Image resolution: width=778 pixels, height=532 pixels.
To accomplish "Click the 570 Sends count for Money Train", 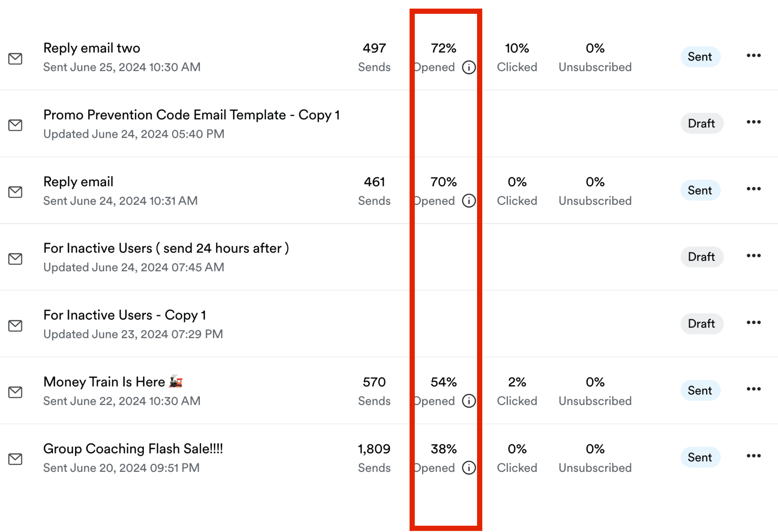I will click(374, 382).
